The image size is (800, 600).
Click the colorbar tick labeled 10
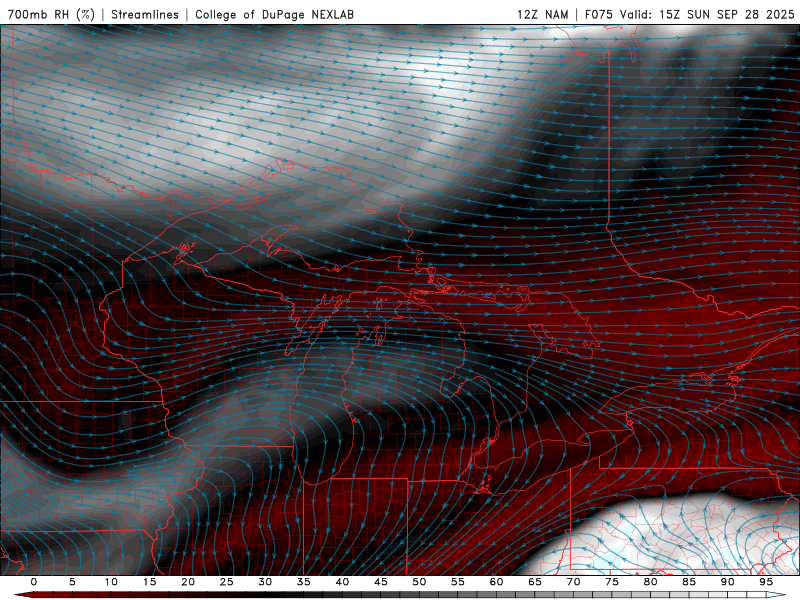[111, 582]
